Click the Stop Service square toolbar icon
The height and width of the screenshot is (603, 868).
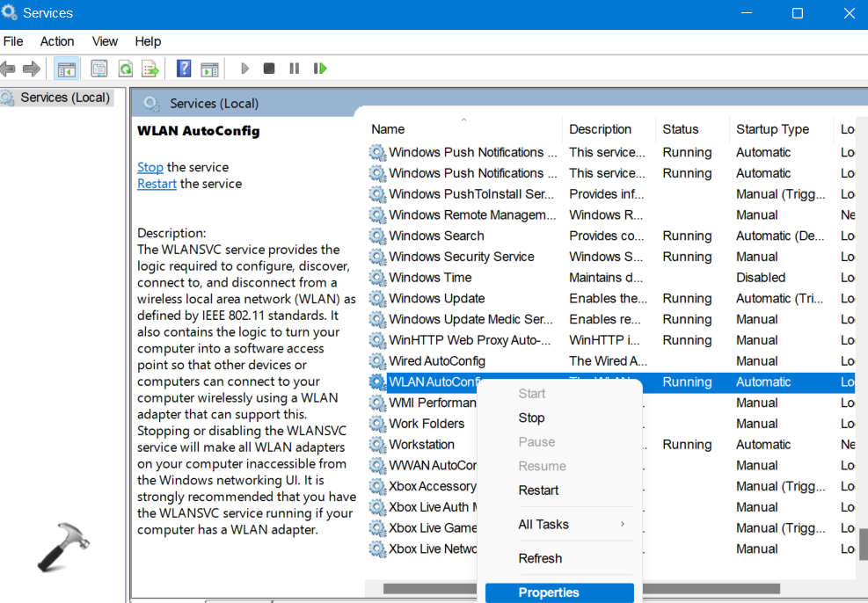coord(269,69)
